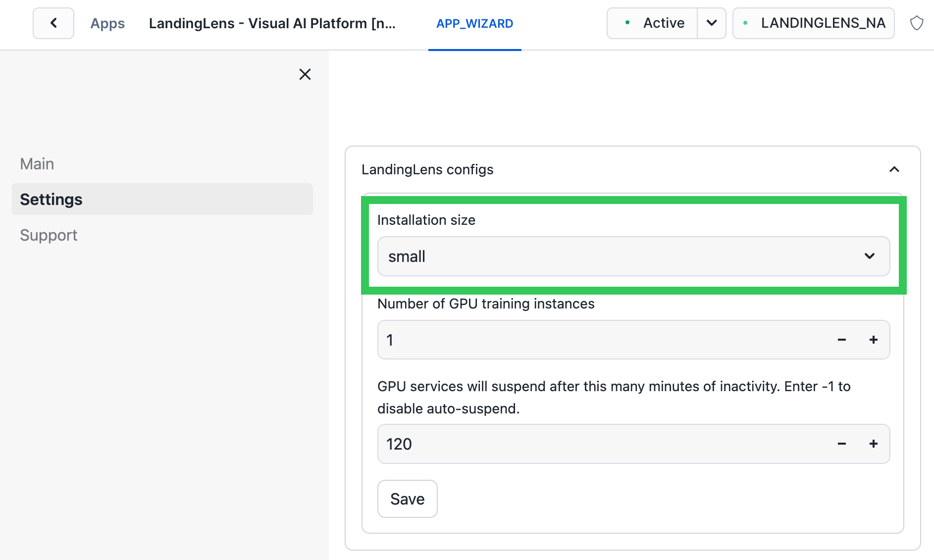Click the Save button

coord(408,499)
